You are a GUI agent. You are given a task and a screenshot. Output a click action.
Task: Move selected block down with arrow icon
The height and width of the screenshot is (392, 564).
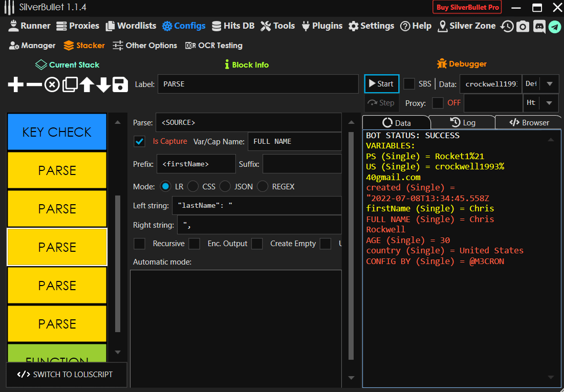coord(103,84)
